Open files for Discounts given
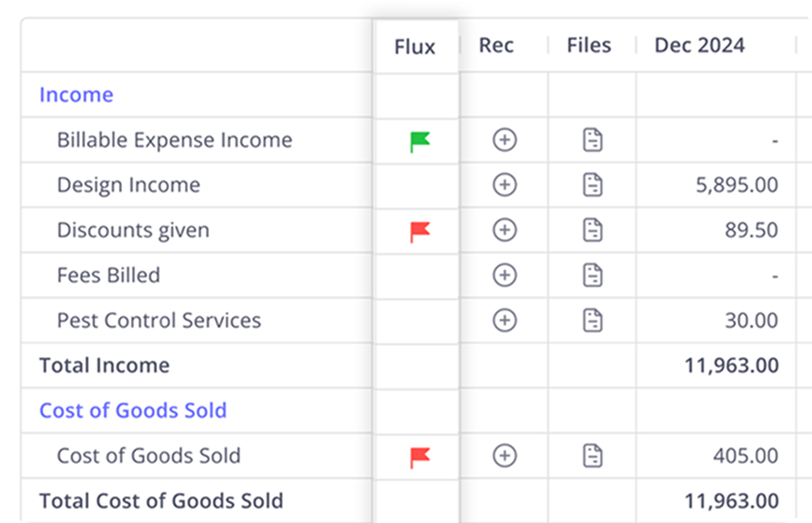 click(592, 230)
